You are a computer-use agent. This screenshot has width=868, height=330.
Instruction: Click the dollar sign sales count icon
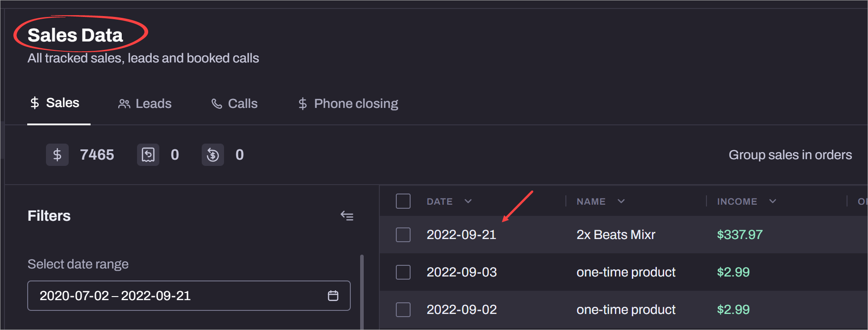[x=57, y=155]
